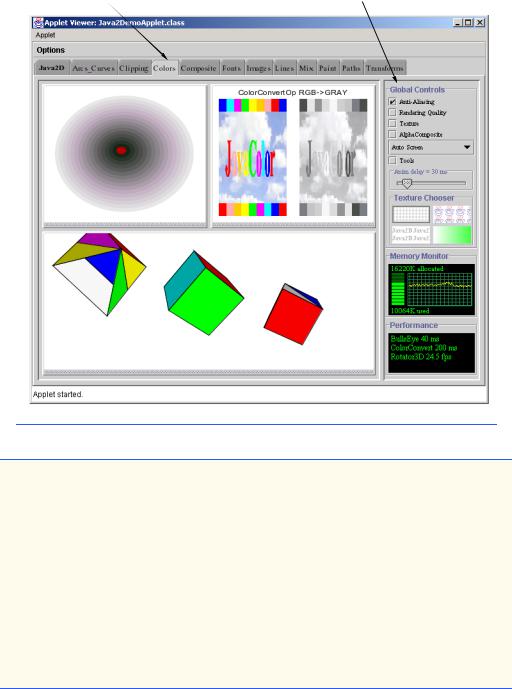The height and width of the screenshot is (689, 512).
Task: Click the multicolored rotating polyhedron
Action: [x=99, y=274]
